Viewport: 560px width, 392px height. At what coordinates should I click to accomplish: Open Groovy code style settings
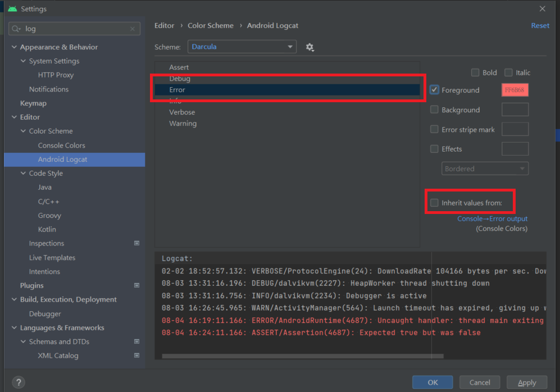(x=49, y=215)
